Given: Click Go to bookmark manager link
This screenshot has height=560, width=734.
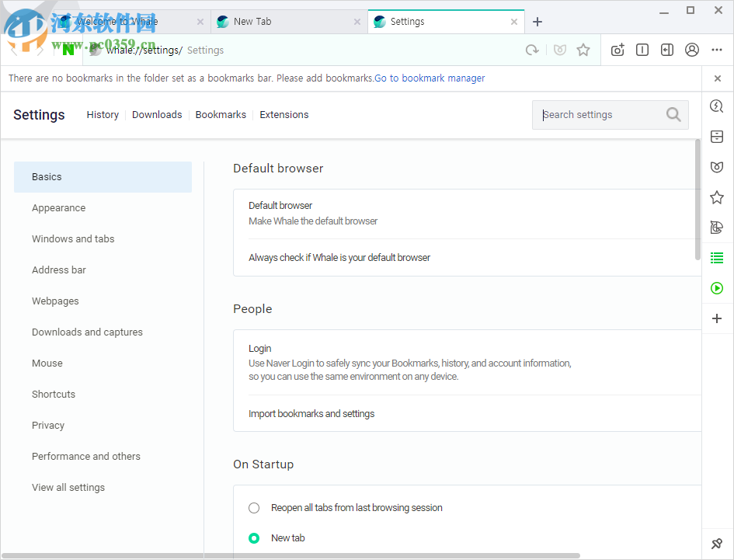Looking at the screenshot, I should (x=430, y=78).
